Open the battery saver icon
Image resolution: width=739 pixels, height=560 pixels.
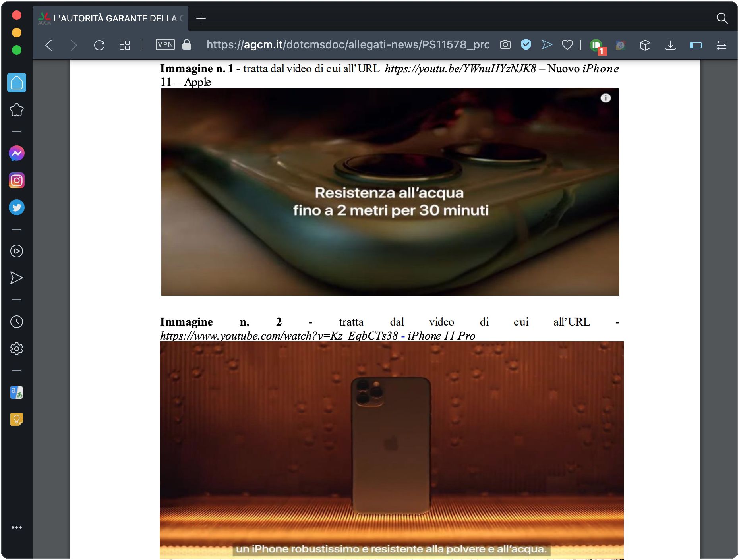click(x=696, y=45)
